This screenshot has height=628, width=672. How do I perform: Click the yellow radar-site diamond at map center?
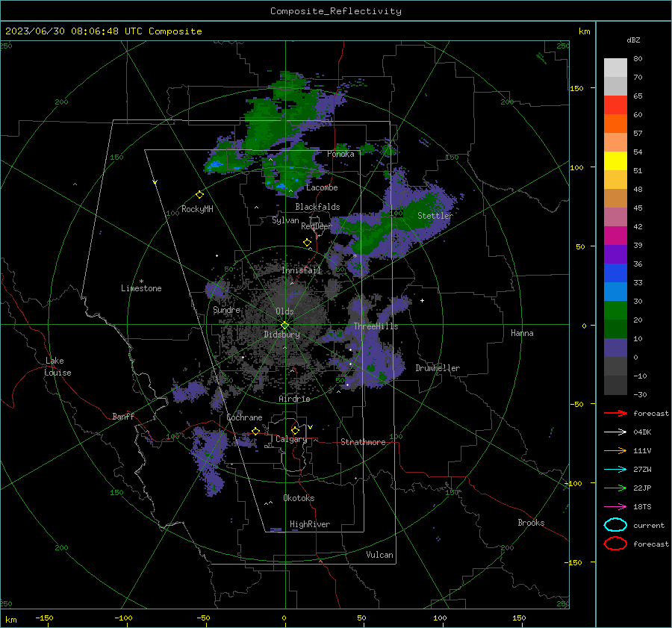pos(285,326)
